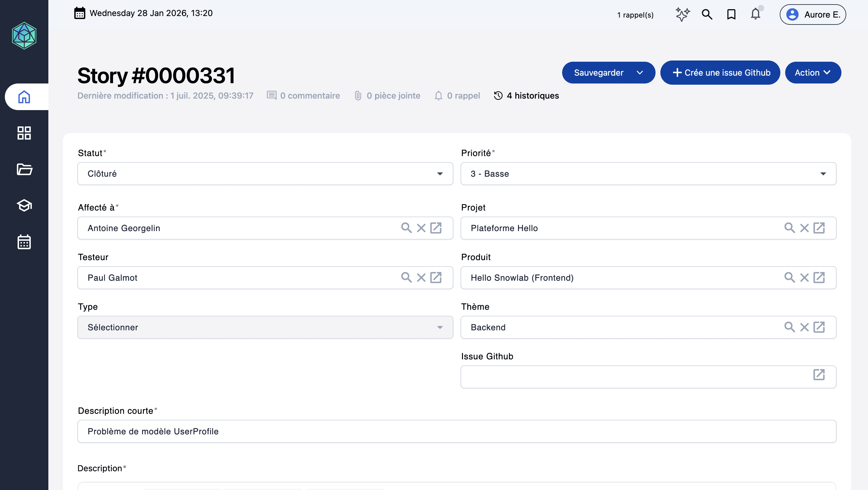Open the bookmarks icon in header
The height and width of the screenshot is (490, 868).
(731, 15)
